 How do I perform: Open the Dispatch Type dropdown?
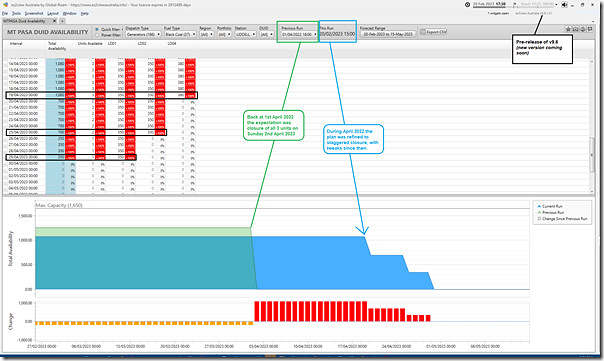pyautogui.click(x=143, y=34)
